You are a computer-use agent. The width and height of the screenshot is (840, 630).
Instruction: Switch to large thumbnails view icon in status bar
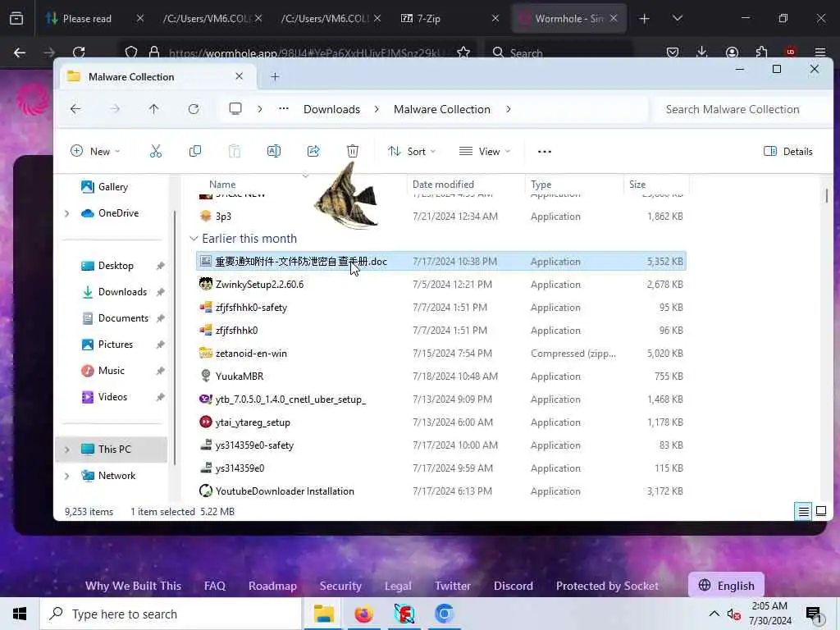click(820, 511)
